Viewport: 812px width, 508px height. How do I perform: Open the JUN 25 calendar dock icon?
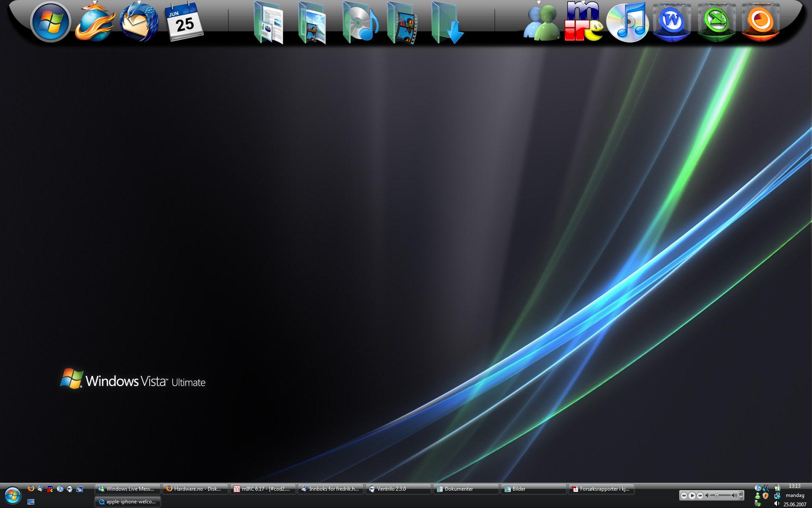point(184,22)
